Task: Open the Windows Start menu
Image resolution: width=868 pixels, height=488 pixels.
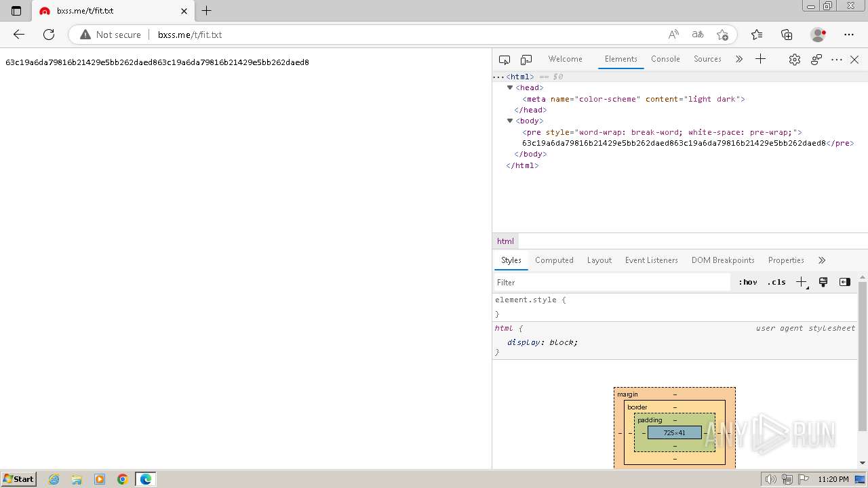Action: coord(18,479)
